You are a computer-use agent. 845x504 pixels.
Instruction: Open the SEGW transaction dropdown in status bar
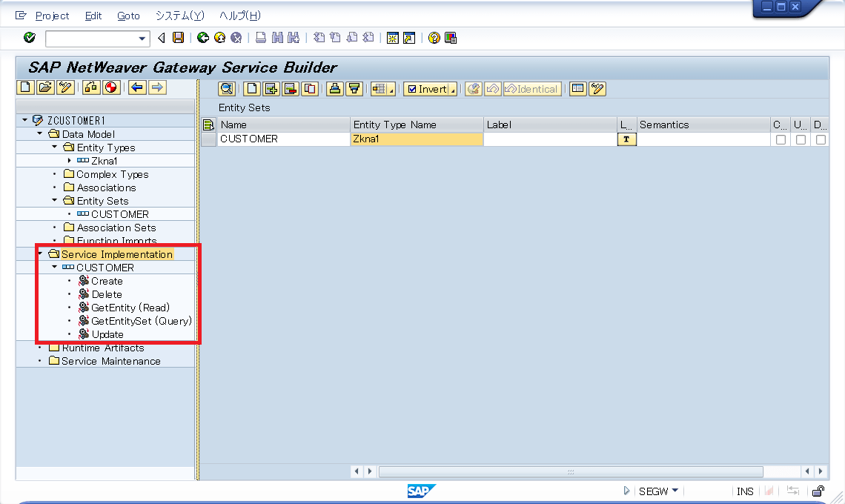(675, 491)
